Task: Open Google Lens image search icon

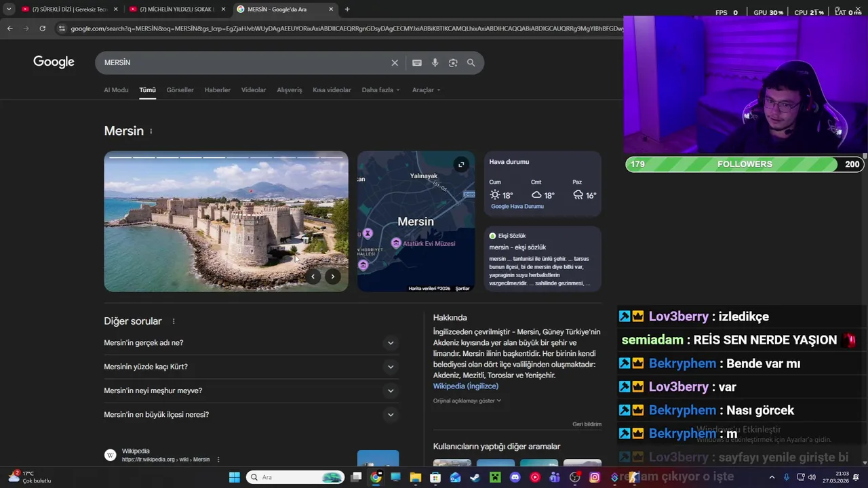Action: (x=453, y=62)
